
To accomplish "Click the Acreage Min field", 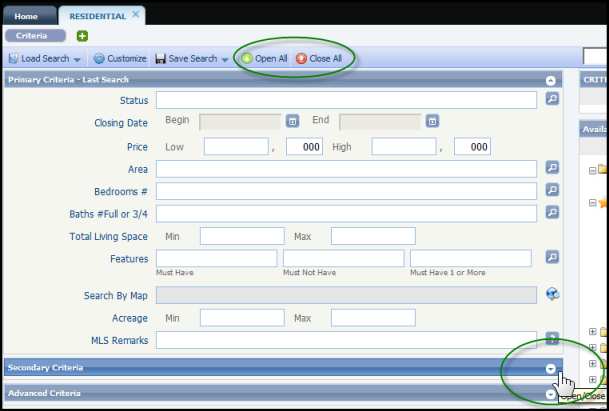I will tap(242, 317).
